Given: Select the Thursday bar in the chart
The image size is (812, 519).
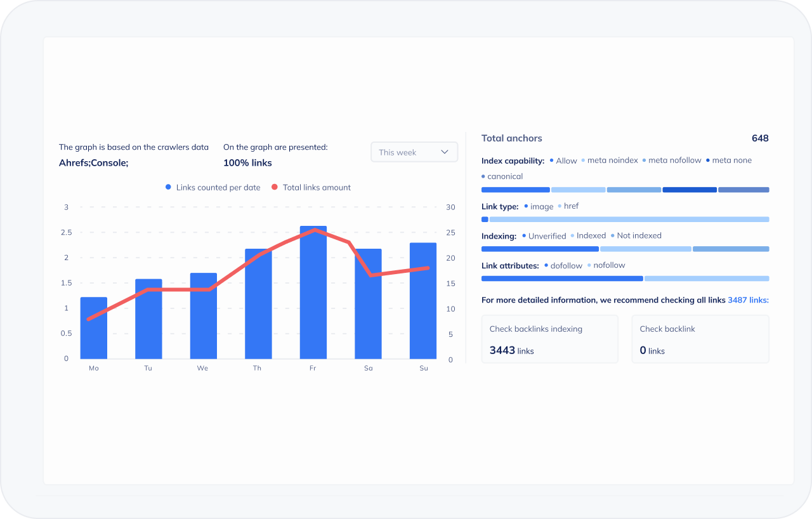Looking at the screenshot, I should coord(258,304).
